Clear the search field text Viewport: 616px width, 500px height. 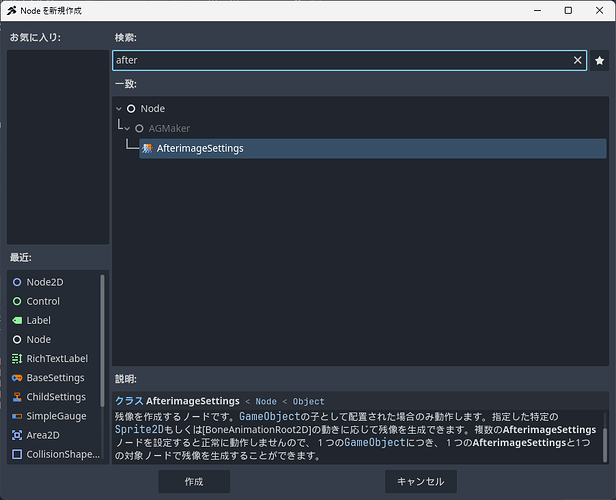click(577, 60)
